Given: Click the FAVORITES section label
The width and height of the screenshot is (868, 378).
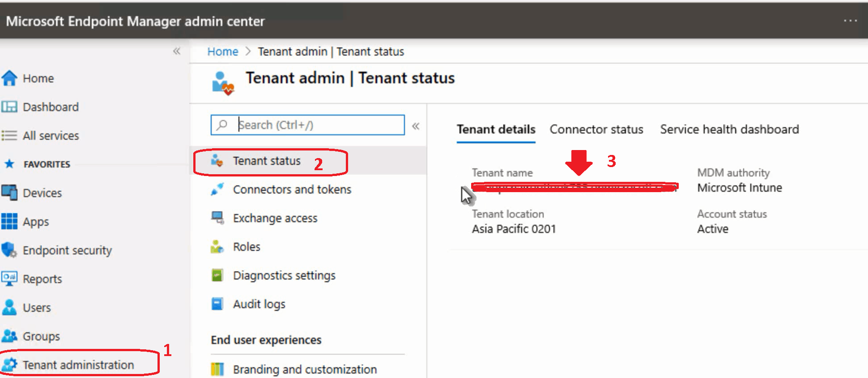Looking at the screenshot, I should click(x=47, y=164).
